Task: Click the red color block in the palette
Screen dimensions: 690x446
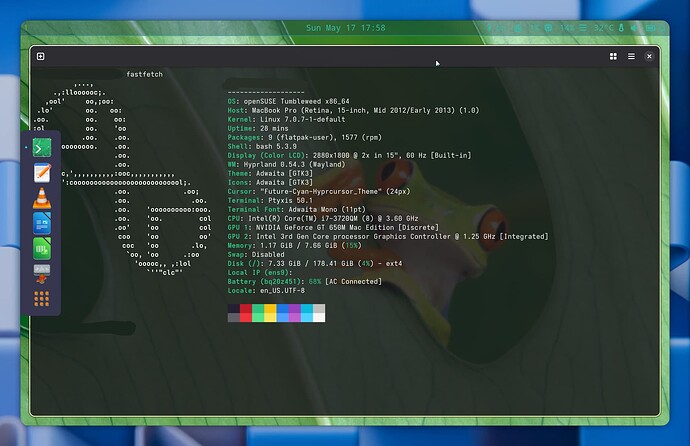Action: coord(246,313)
